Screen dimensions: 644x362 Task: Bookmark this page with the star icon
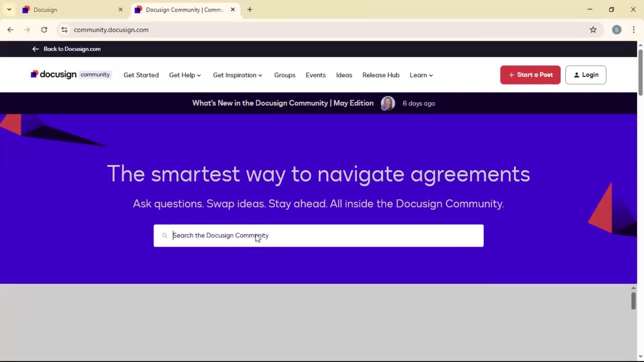593,30
